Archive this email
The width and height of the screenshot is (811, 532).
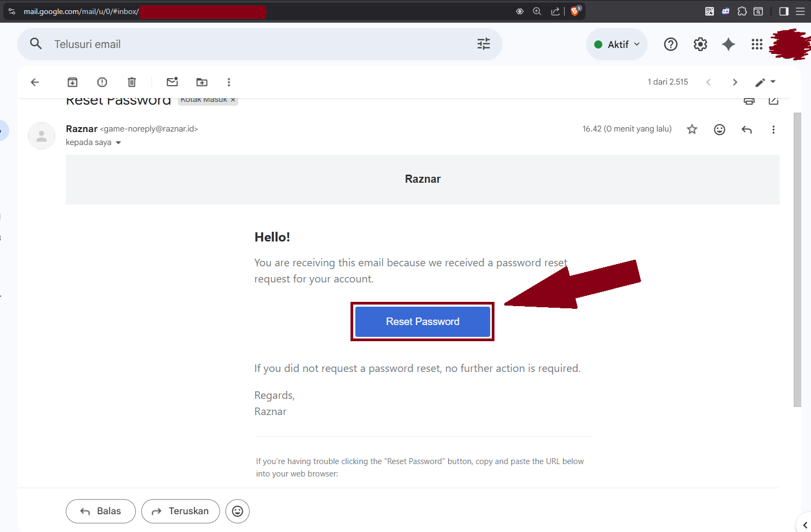[x=72, y=82]
